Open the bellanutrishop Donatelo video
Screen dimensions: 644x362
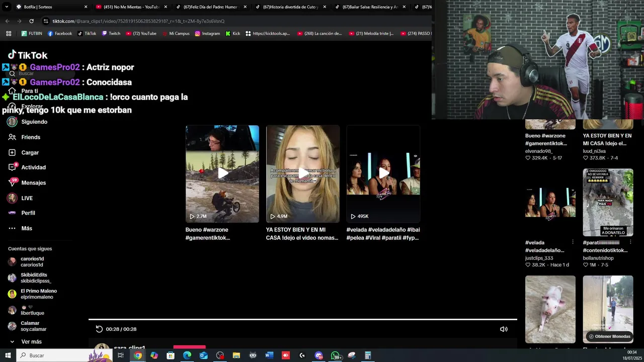(608, 202)
